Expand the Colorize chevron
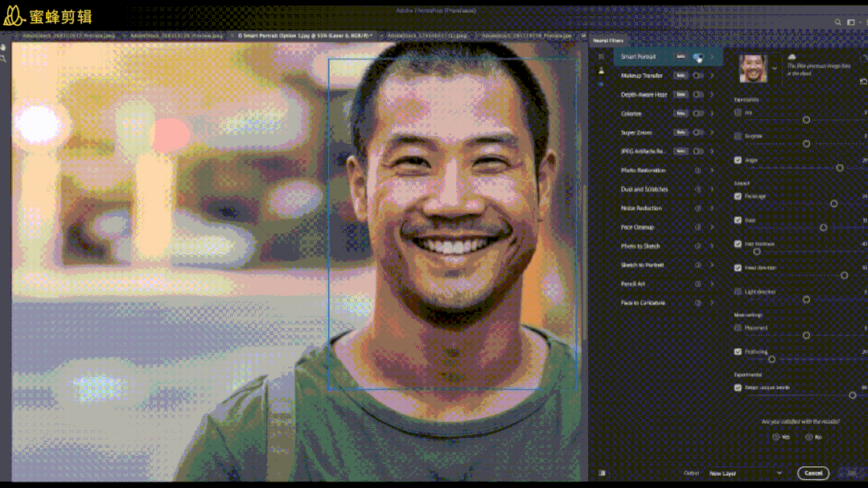The image size is (868, 488). click(x=713, y=113)
